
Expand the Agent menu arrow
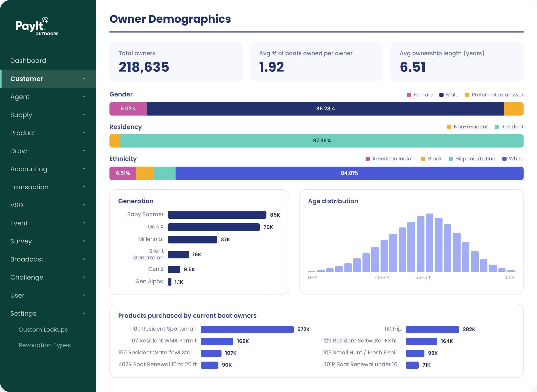click(x=84, y=97)
